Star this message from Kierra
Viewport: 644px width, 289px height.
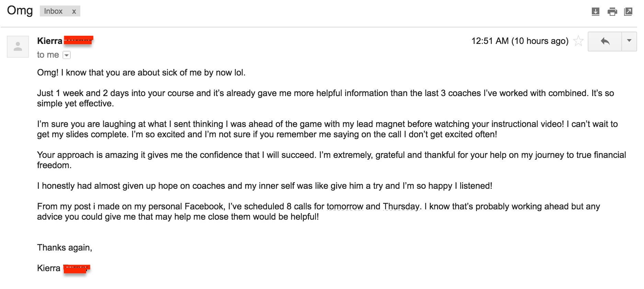[578, 41]
